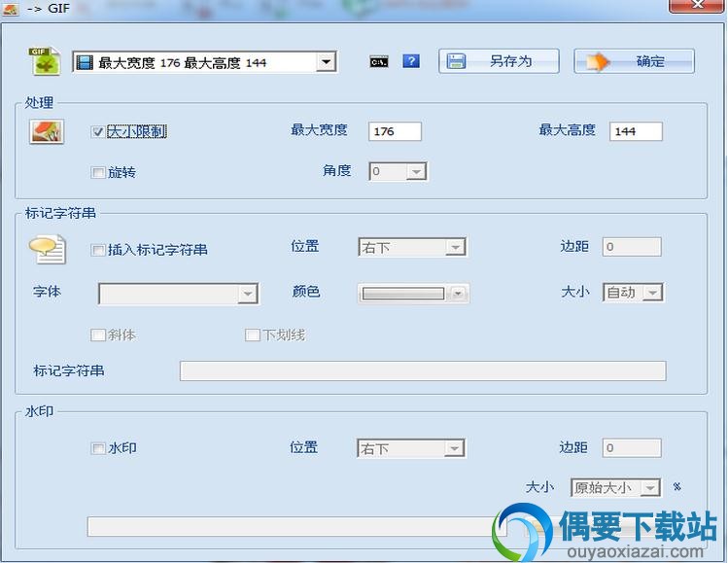Close the GIF settings dialog
Image resolution: width=728 pixels, height=563 pixels.
click(697, 6)
